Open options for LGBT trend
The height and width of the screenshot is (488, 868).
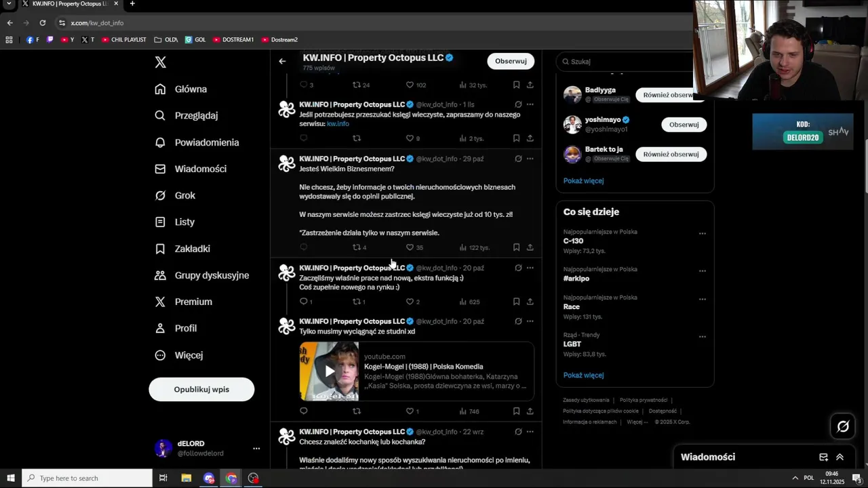tap(702, 337)
